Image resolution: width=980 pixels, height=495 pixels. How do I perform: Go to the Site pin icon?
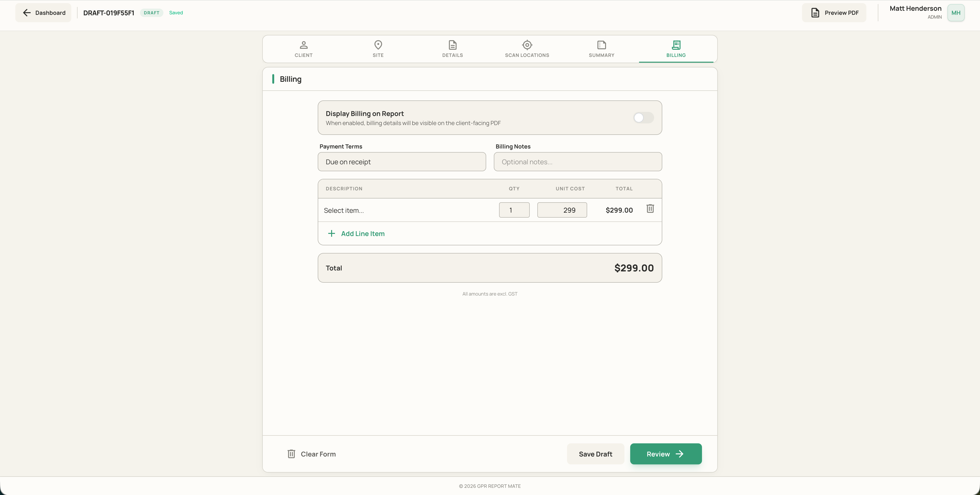[378, 45]
